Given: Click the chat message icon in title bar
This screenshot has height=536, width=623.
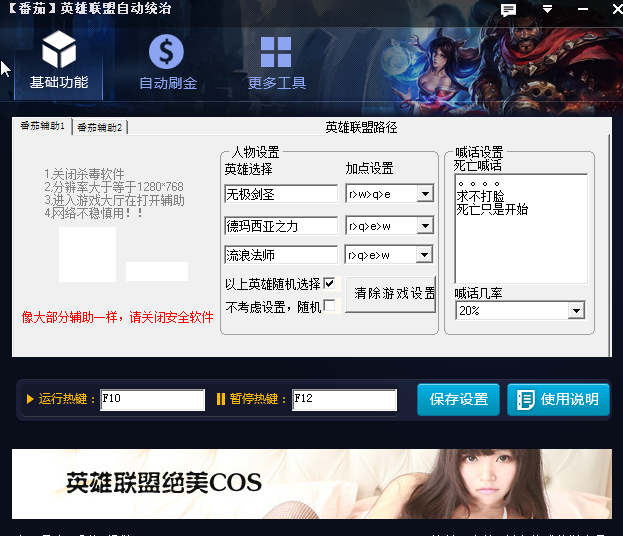Looking at the screenshot, I should click(508, 10).
